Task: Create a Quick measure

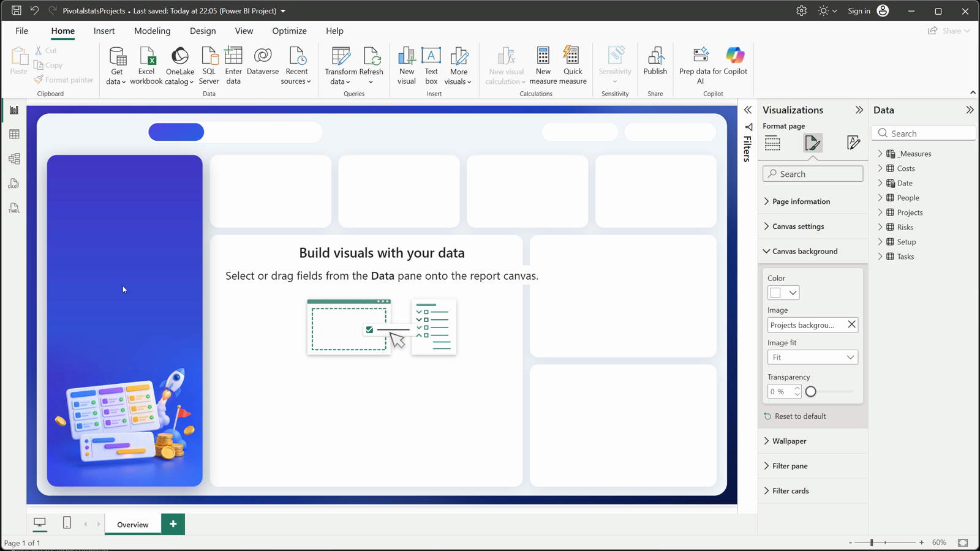Action: [573, 66]
